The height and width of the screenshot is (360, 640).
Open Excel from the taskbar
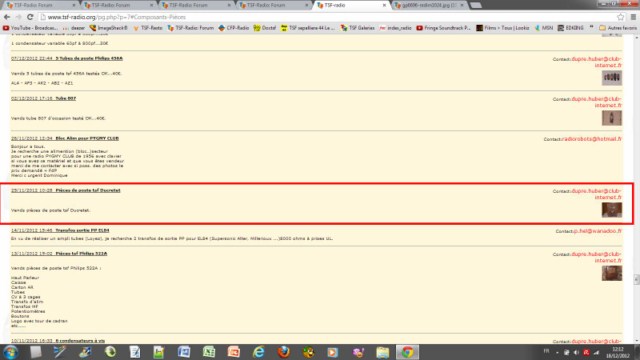pos(209,352)
